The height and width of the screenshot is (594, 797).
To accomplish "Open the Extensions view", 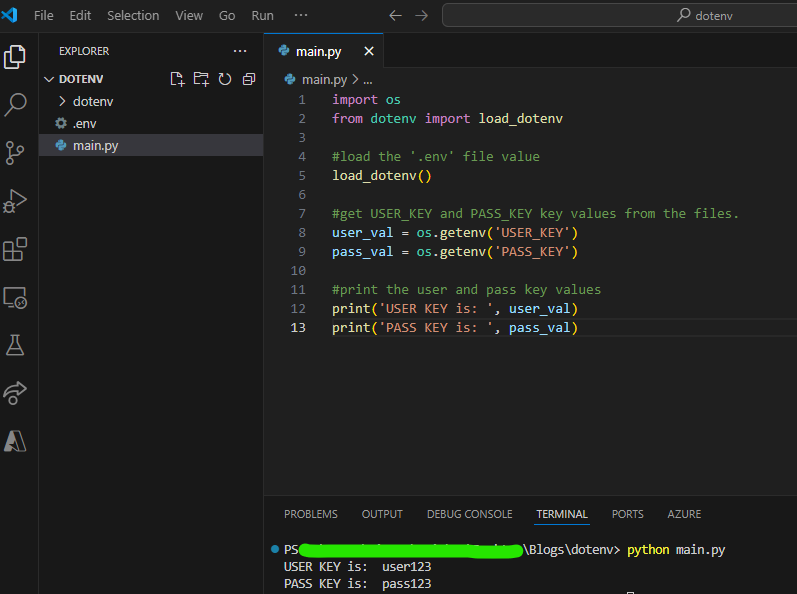I will 15,249.
